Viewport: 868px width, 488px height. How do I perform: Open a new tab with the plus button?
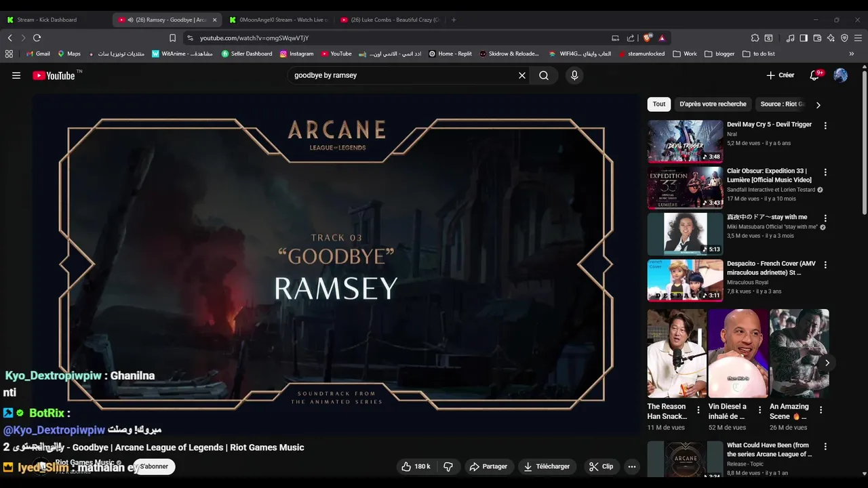454,20
